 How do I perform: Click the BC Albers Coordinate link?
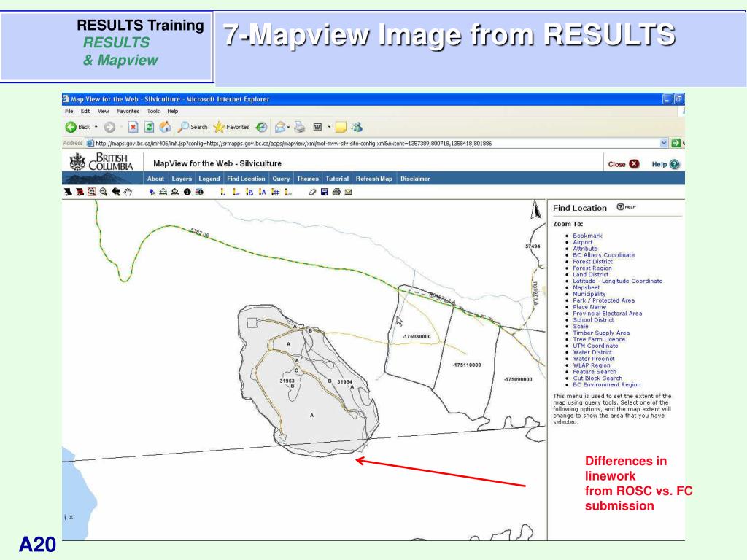coord(603,255)
